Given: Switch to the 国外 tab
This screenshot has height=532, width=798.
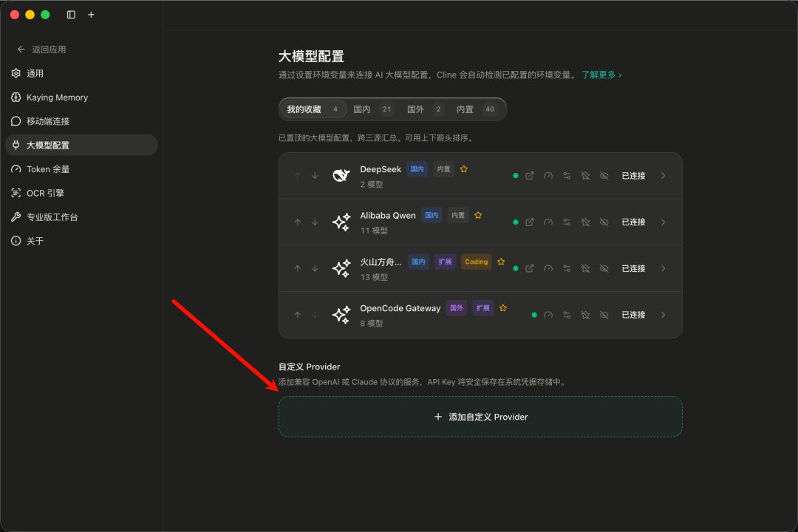Looking at the screenshot, I should (x=425, y=109).
